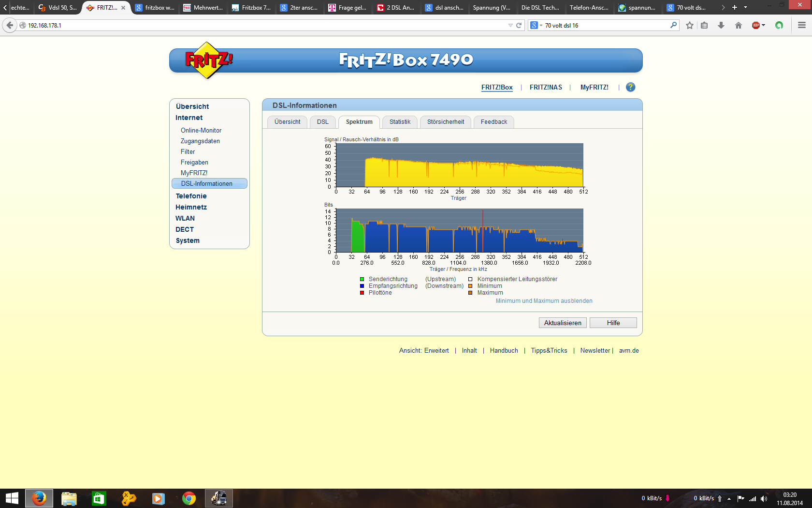This screenshot has width=812, height=508.
Task: Switch to the 'Vdsl 50, S...' browser tab
Action: point(58,8)
